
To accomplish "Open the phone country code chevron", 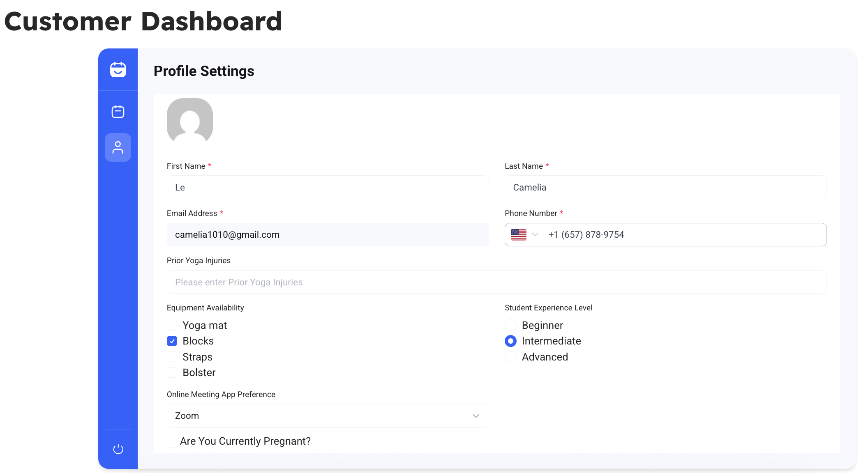I will pyautogui.click(x=535, y=234).
